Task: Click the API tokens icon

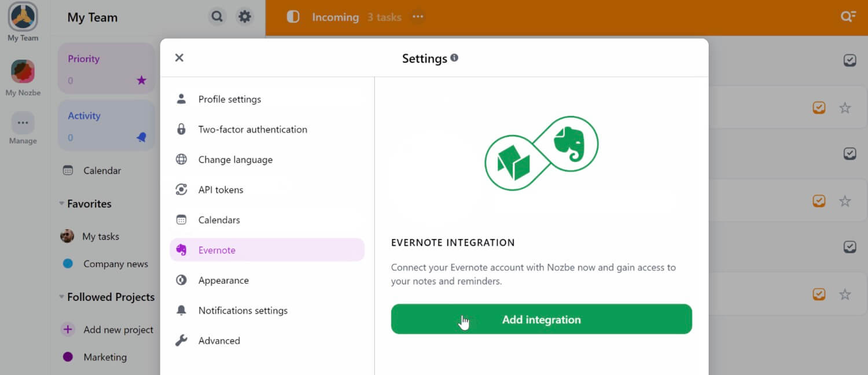Action: coord(181,189)
